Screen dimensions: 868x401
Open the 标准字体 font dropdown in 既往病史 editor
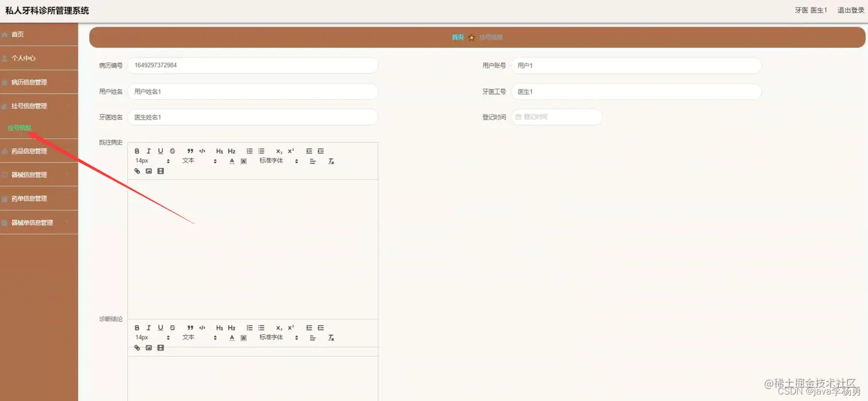pos(278,161)
